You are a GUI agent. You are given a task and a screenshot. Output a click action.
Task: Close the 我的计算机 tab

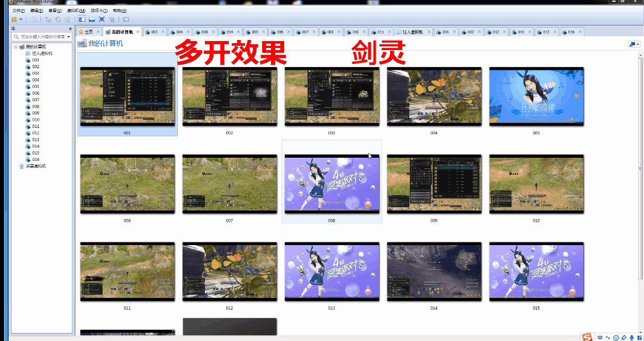pyautogui.click(x=138, y=32)
